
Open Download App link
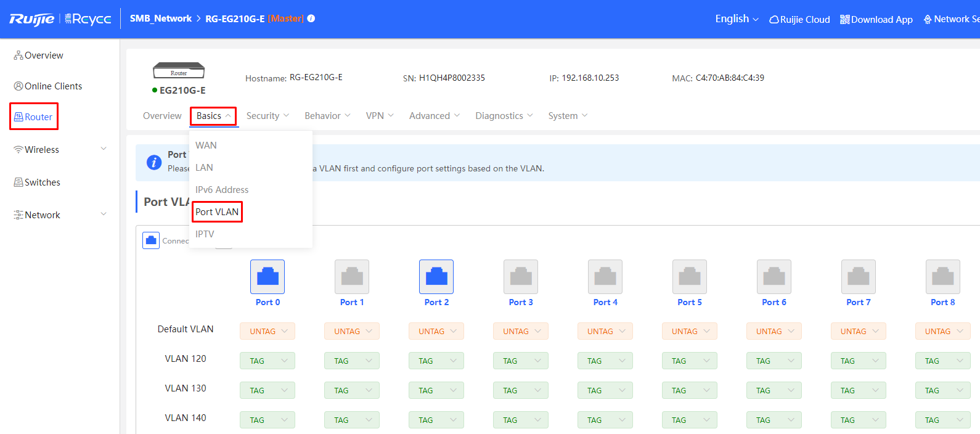(x=876, y=19)
